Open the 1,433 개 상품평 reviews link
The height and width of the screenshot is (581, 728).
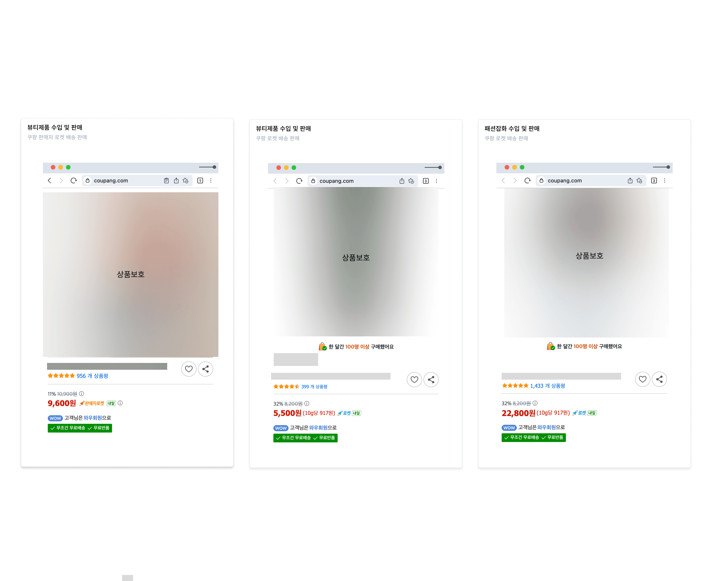[x=547, y=386]
